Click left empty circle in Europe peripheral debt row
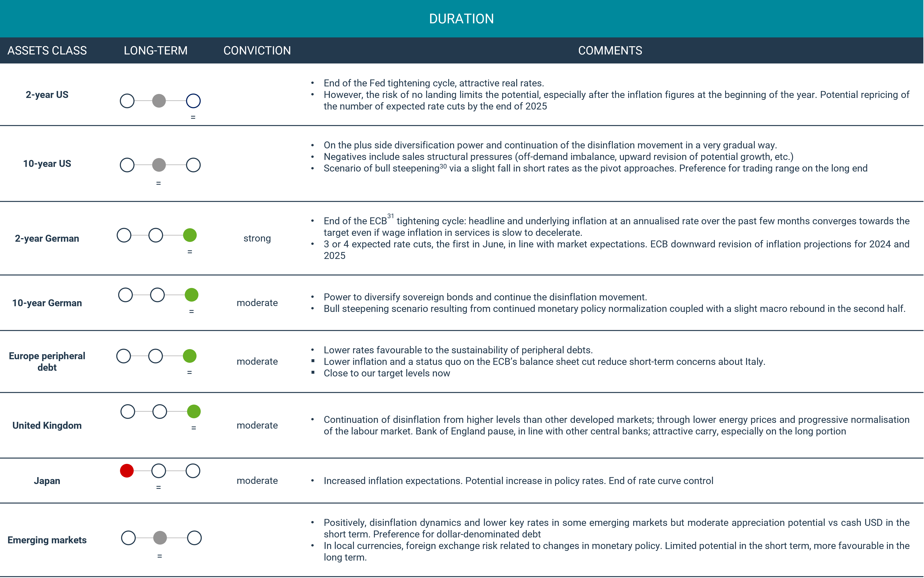924x578 pixels. coord(123,356)
